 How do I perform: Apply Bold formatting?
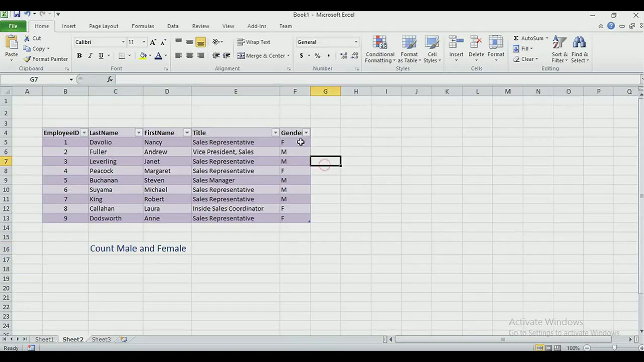tap(79, 56)
